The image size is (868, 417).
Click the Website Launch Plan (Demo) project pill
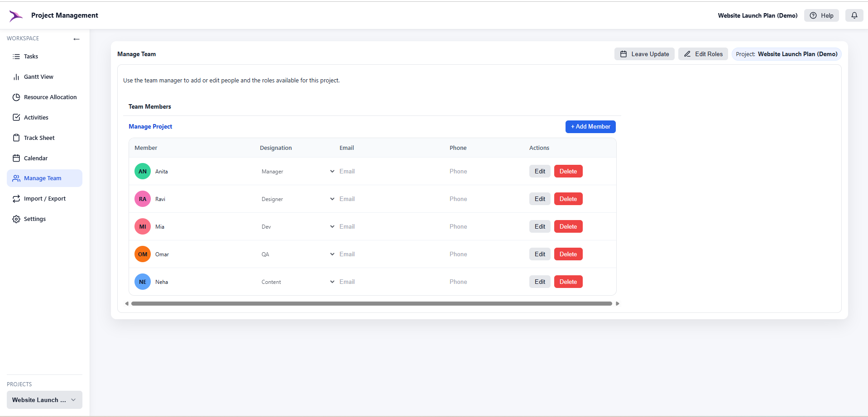click(786, 54)
